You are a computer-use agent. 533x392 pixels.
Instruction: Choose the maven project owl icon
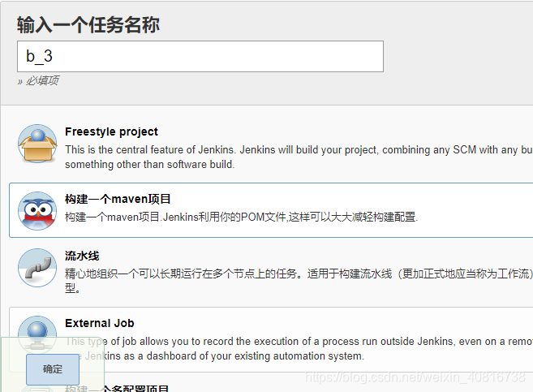[x=37, y=211]
